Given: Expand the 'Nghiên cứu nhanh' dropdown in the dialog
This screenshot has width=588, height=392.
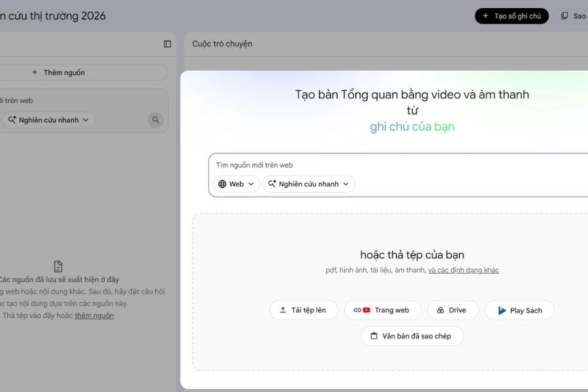Looking at the screenshot, I should pyautogui.click(x=308, y=184).
